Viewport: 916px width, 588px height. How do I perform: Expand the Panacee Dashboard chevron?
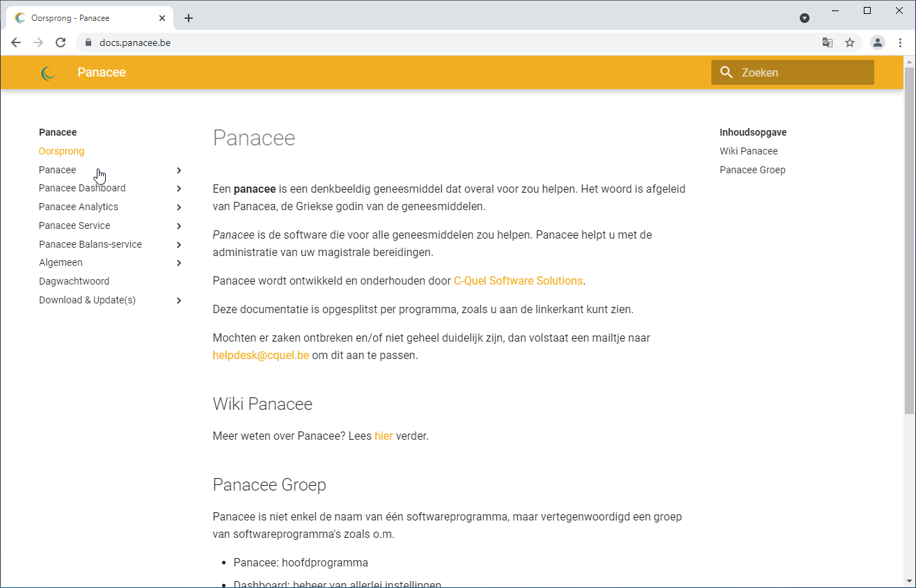pyautogui.click(x=179, y=189)
